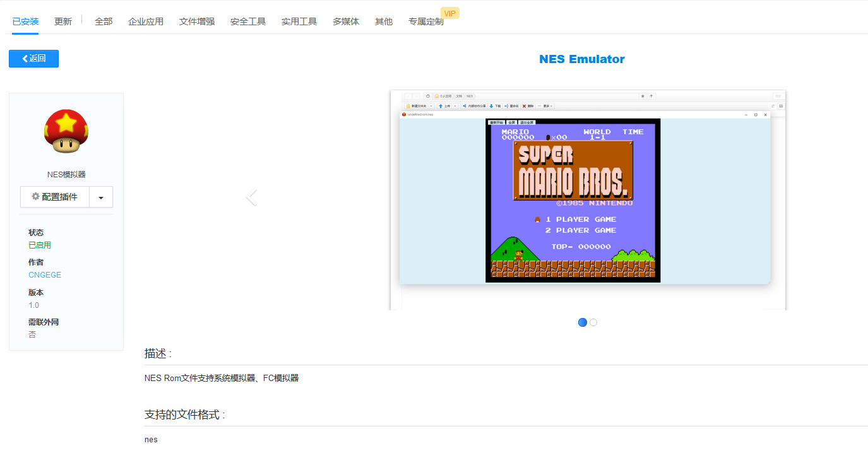Click the 已启用 status text
Screen dimensions: 868x470
(40, 245)
